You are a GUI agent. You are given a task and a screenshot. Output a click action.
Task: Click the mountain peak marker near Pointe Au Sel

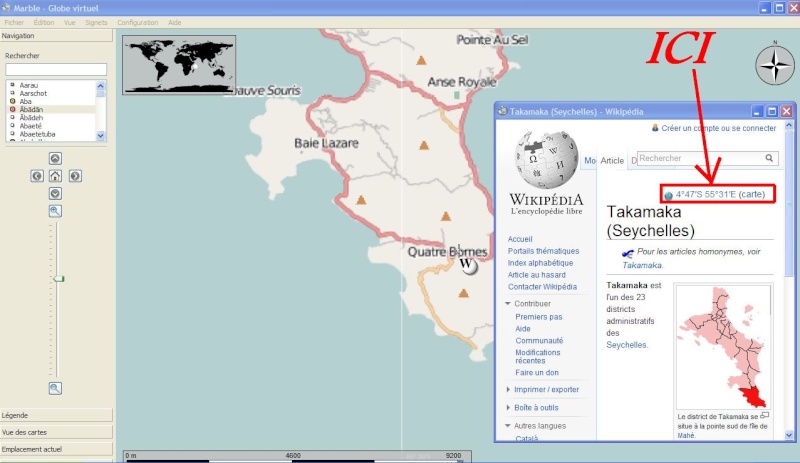[x=421, y=60]
